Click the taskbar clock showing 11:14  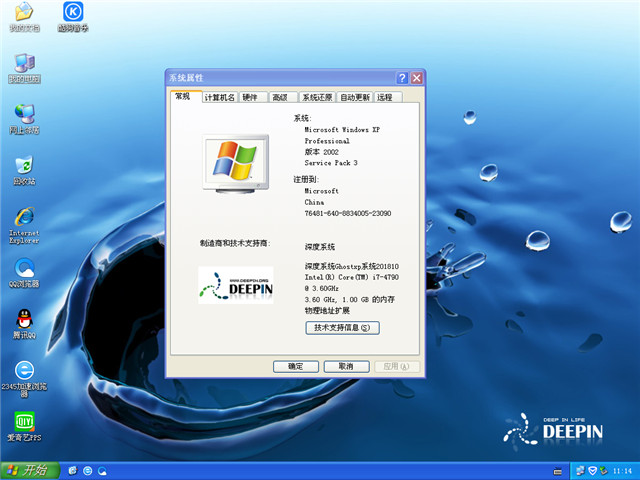point(622,471)
